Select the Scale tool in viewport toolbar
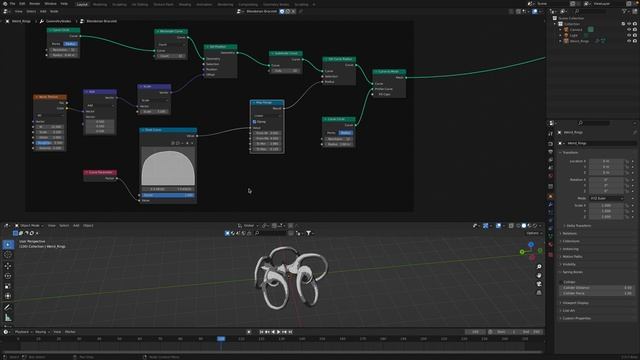 click(8, 286)
